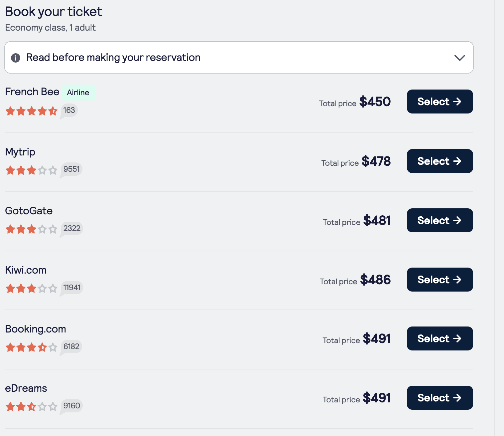
Task: Click the total price $450 for French Bee
Action: click(x=375, y=102)
